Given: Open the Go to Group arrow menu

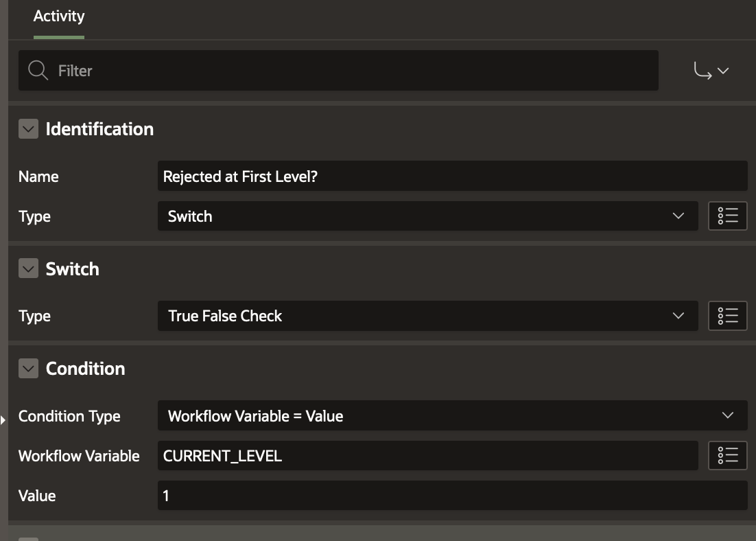Looking at the screenshot, I should point(711,71).
